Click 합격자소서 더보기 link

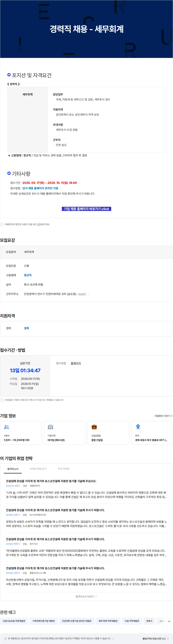click(x=86, y=597)
